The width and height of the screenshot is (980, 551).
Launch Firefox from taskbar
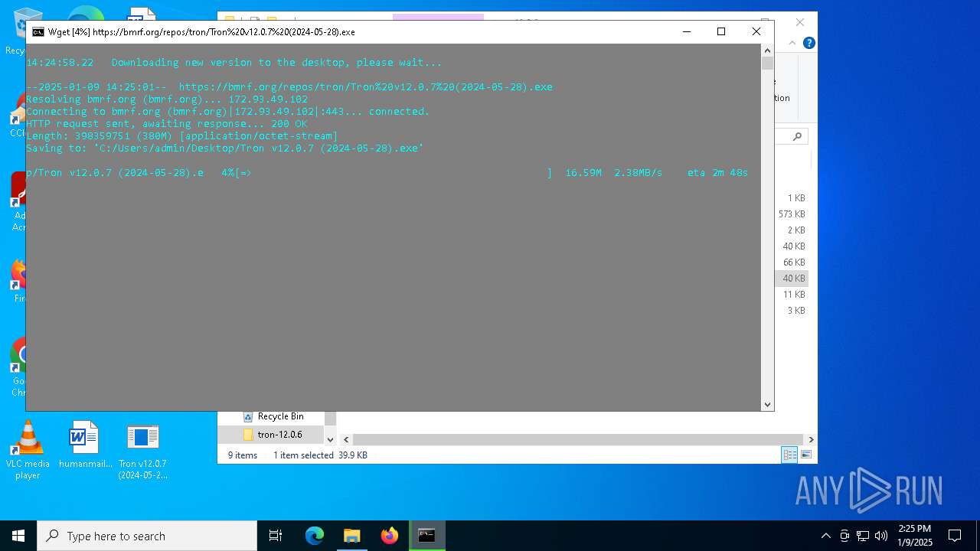pos(390,536)
